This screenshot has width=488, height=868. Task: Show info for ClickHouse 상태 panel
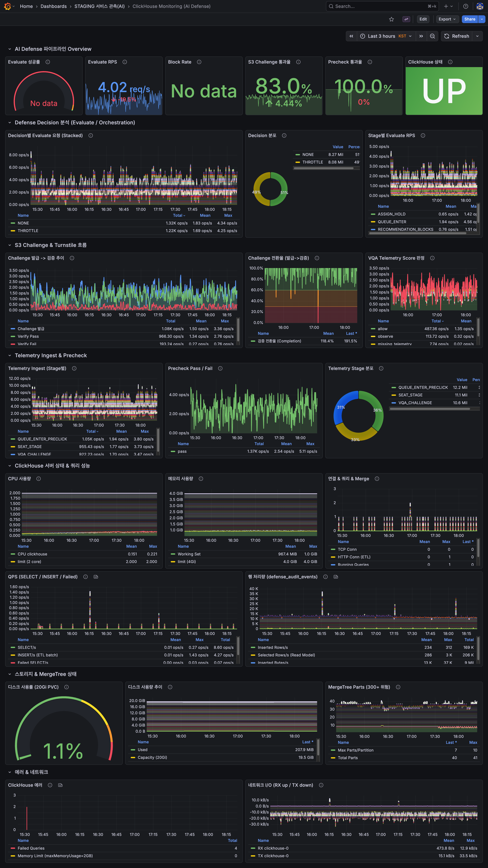[x=450, y=62]
